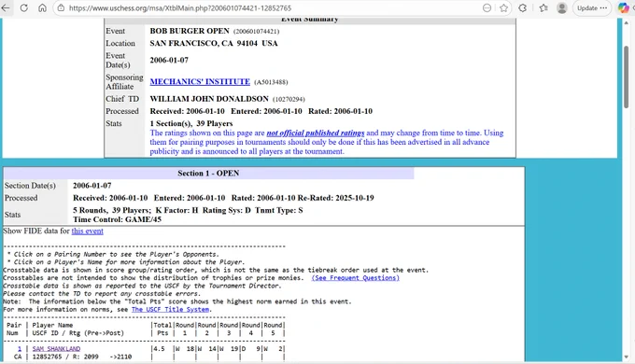Open the user profile avatar
The image size is (635, 364).
click(562, 8)
